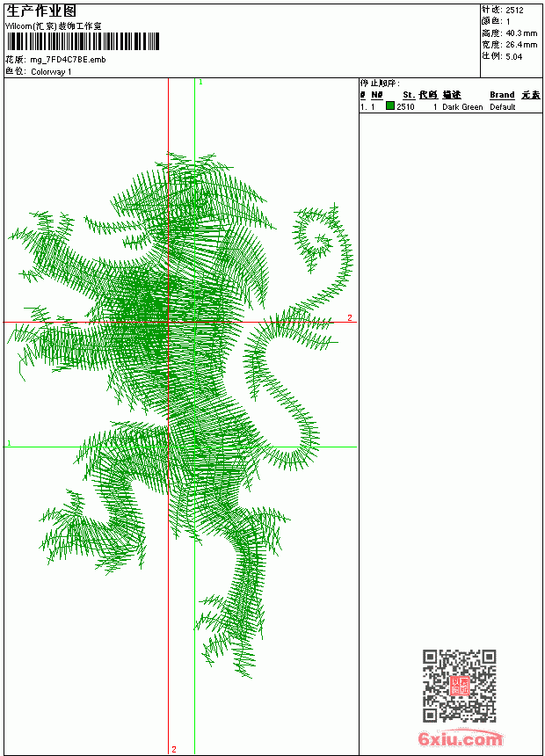Select the St. column header
The width and height of the screenshot is (545, 756).
pos(409,95)
